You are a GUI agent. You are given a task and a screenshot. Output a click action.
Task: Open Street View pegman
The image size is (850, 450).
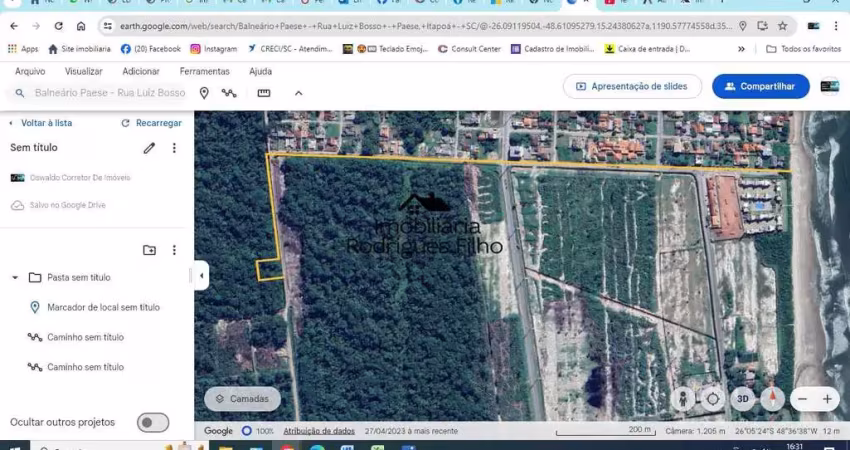point(683,399)
